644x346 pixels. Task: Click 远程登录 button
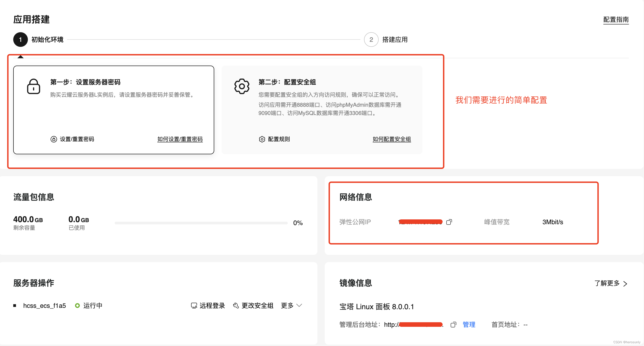click(208, 306)
